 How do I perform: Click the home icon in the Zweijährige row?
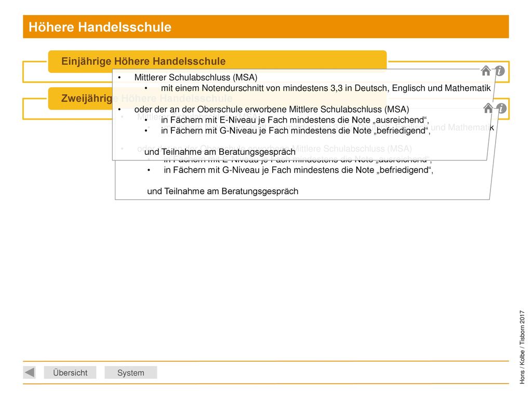point(488,108)
